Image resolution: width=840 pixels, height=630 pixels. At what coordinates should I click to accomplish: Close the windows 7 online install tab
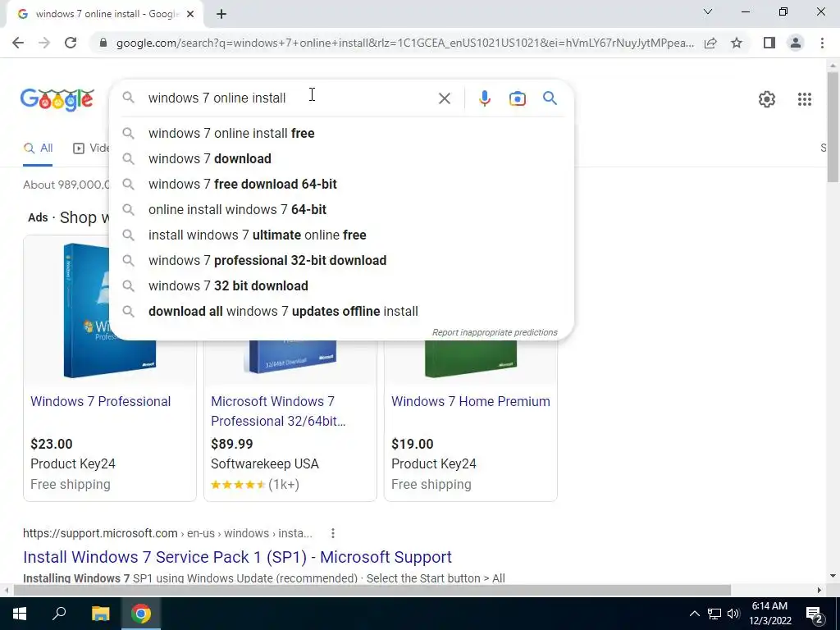click(190, 15)
